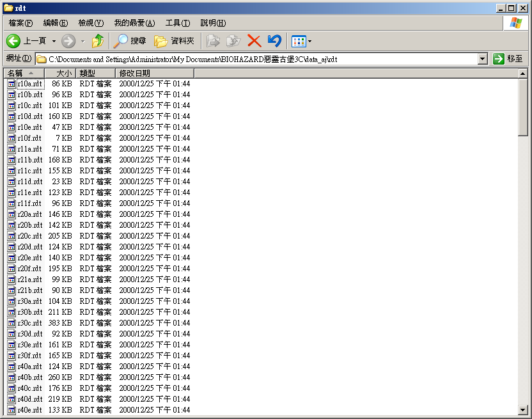Click the address path input field
The image size is (532, 419).
tap(262, 59)
